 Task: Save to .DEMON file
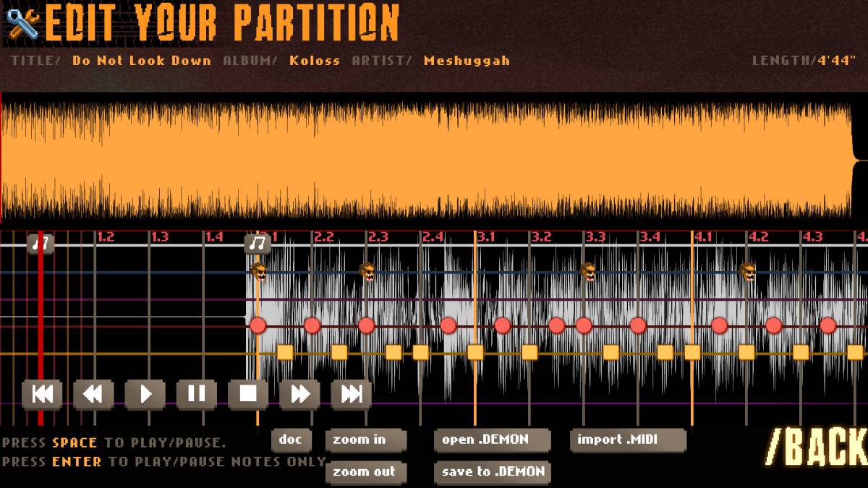click(493, 472)
